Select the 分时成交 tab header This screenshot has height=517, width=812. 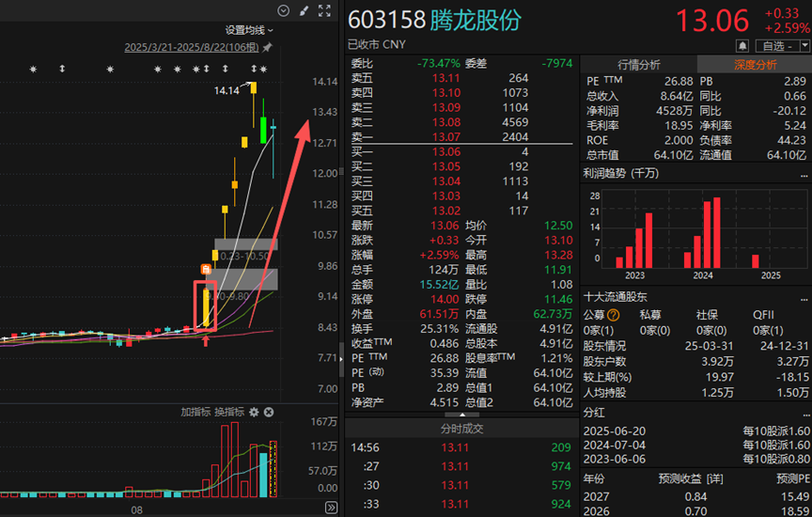(462, 429)
